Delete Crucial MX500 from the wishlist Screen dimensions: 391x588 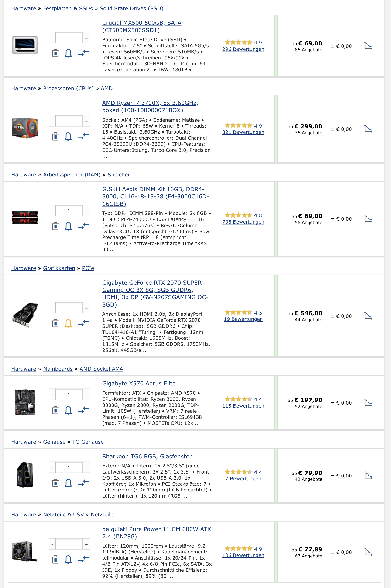click(x=55, y=53)
